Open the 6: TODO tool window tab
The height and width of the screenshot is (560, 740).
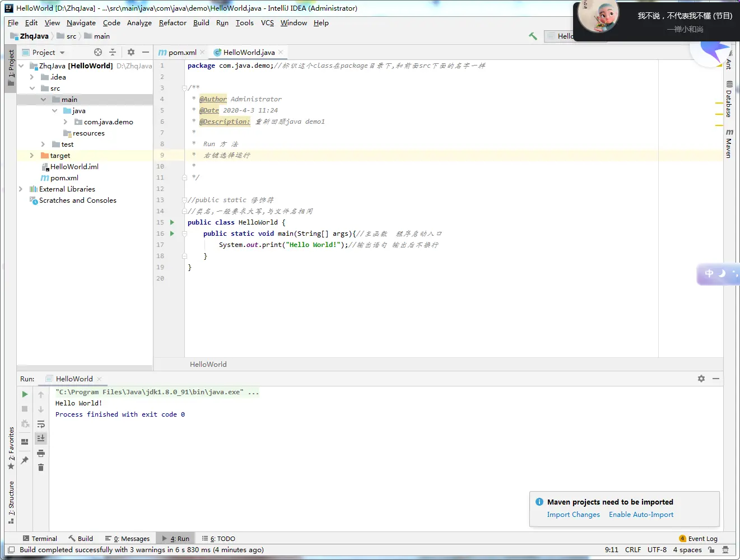[218, 539]
